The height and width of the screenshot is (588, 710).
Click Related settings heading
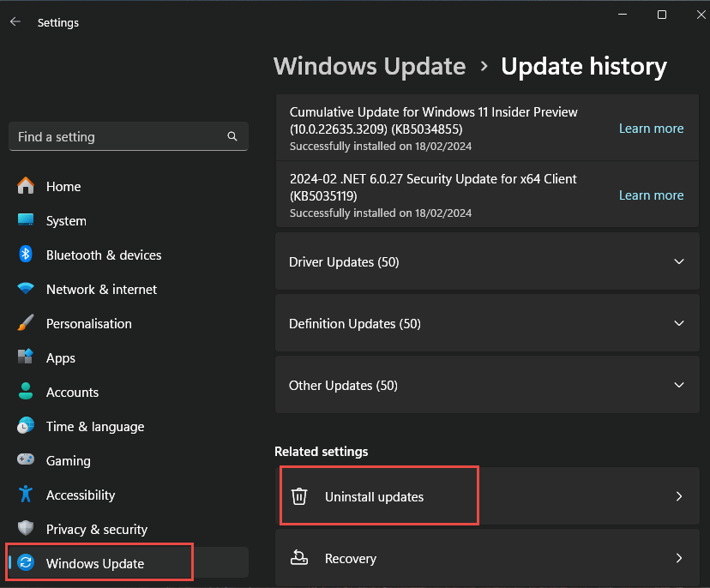tap(321, 452)
